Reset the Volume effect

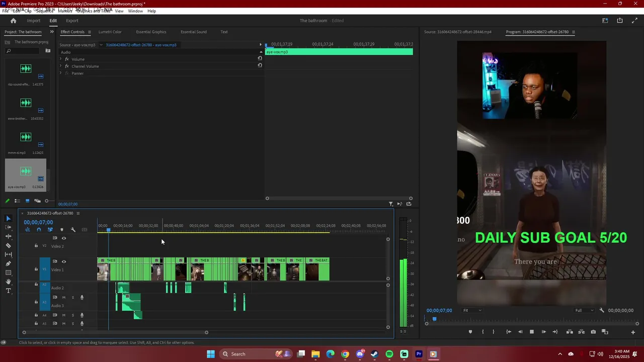260,58
